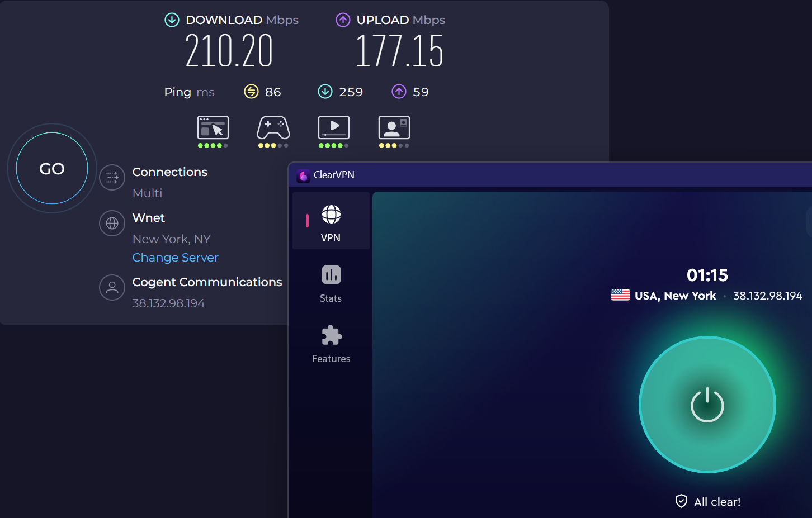The width and height of the screenshot is (812, 518).
Task: Click the video streaming quality icon
Action: tap(333, 128)
